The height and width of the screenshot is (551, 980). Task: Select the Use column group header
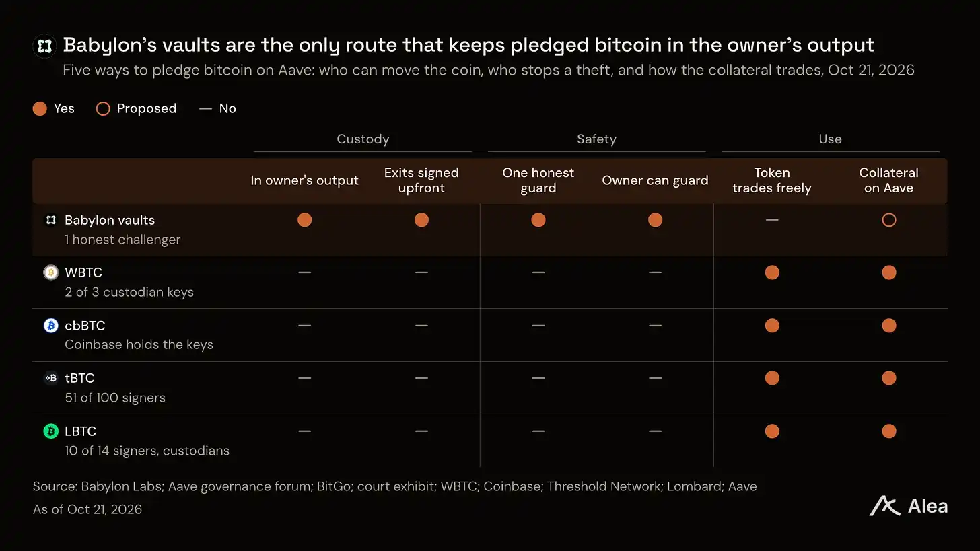[x=830, y=139]
